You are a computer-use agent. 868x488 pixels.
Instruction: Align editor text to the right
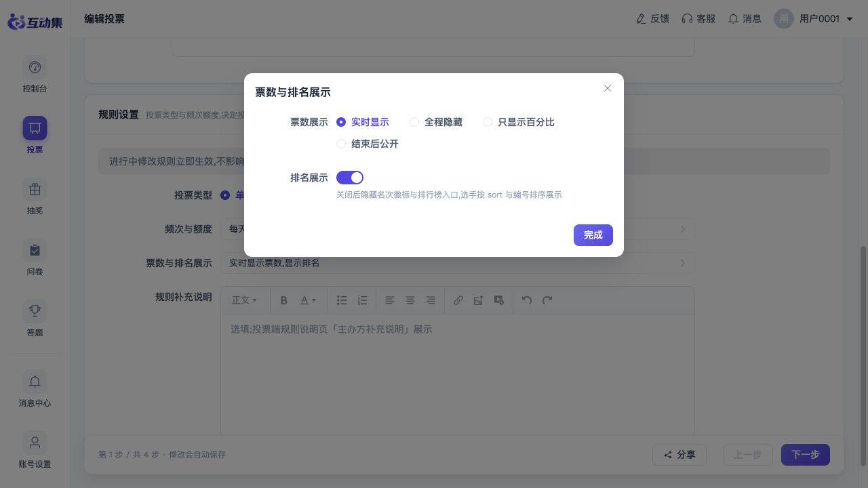point(431,300)
